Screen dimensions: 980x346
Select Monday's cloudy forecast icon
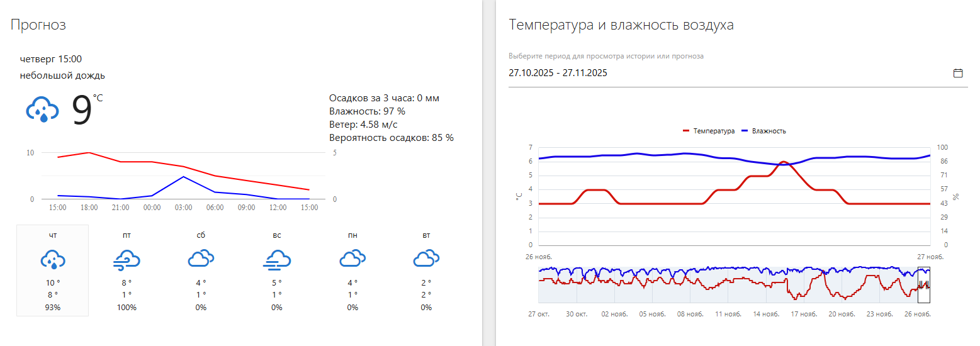click(352, 259)
